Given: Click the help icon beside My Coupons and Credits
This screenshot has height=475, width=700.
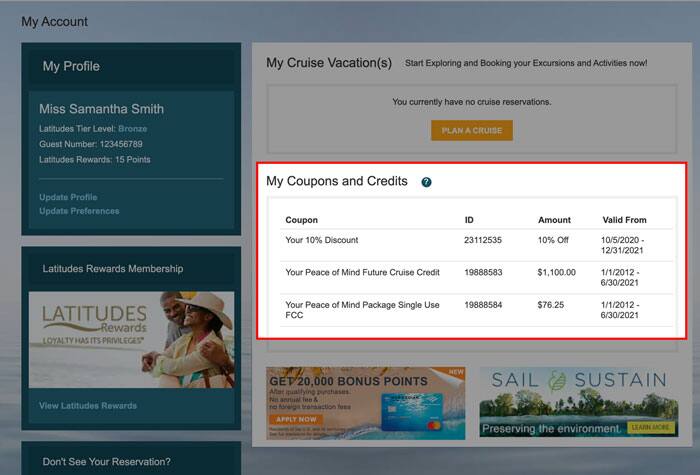Looking at the screenshot, I should click(x=426, y=182).
